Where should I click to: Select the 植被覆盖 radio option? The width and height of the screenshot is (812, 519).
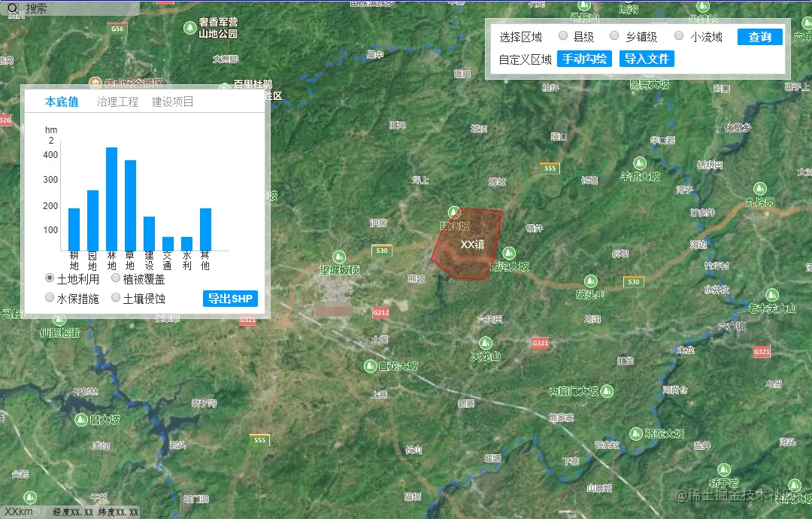tap(116, 278)
